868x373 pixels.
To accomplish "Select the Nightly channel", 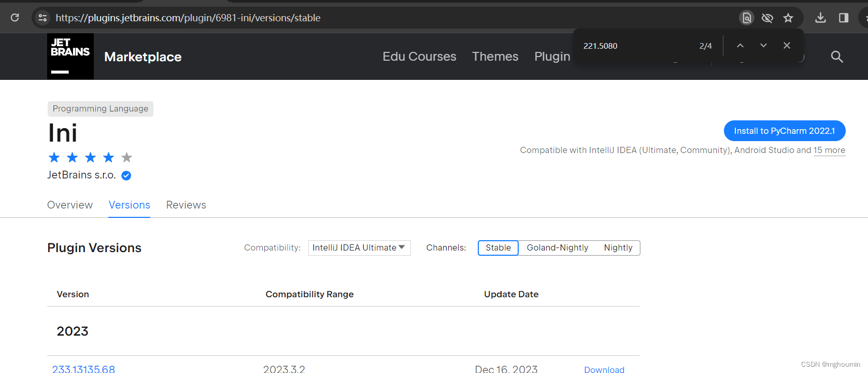I will click(x=618, y=248).
